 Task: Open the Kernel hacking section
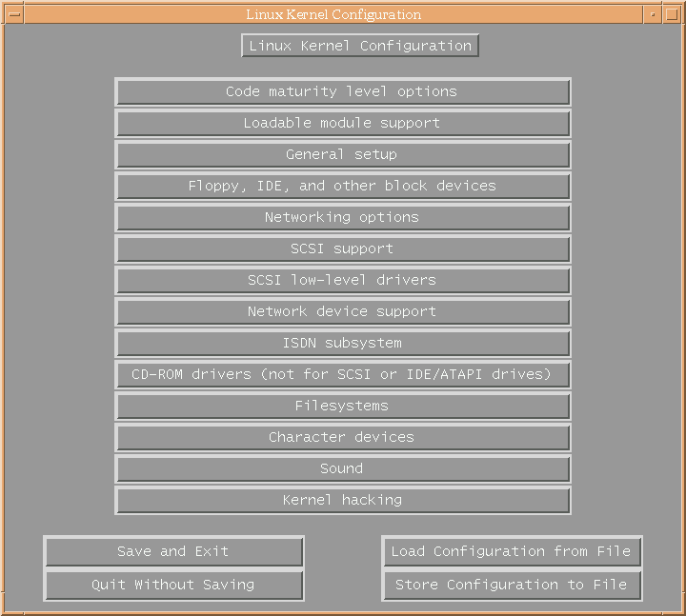pyautogui.click(x=343, y=501)
